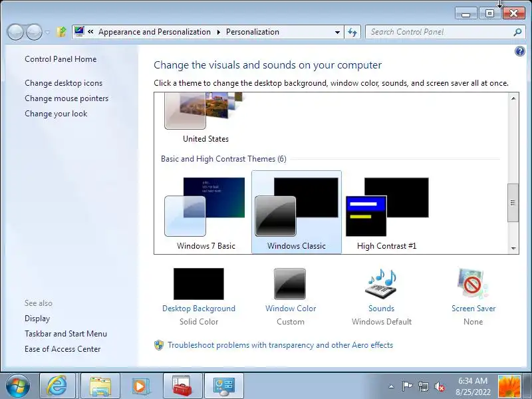The height and width of the screenshot is (399, 532).
Task: Open Appearance and Personalization breadcrumb
Action: pos(154,32)
